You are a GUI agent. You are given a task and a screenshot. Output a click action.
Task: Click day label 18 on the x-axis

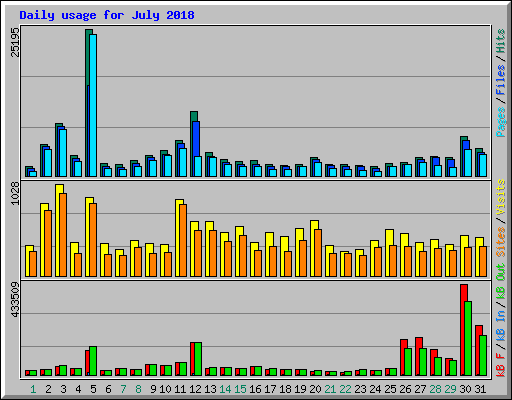[285, 389]
